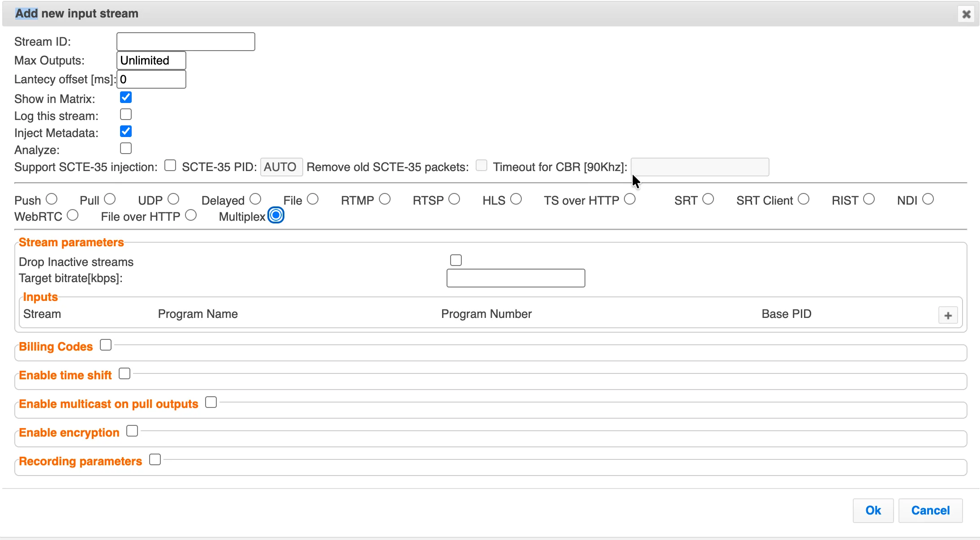Viewport: 980px width, 540px height.
Task: Click the plus icon to add input
Action: click(x=948, y=315)
